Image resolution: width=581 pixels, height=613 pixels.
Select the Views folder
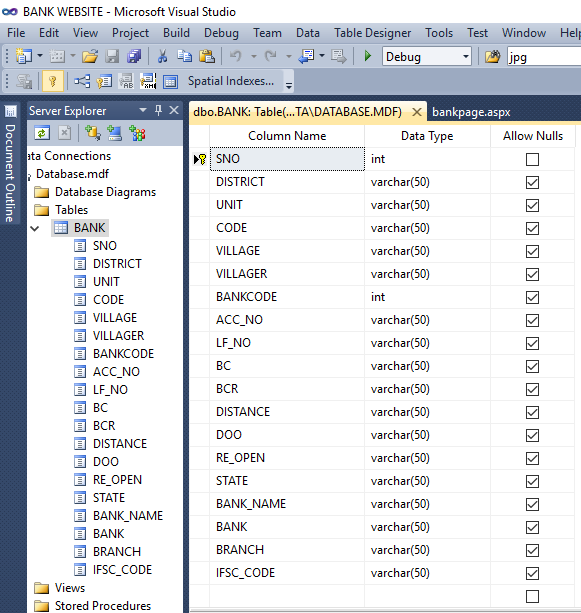click(x=70, y=588)
